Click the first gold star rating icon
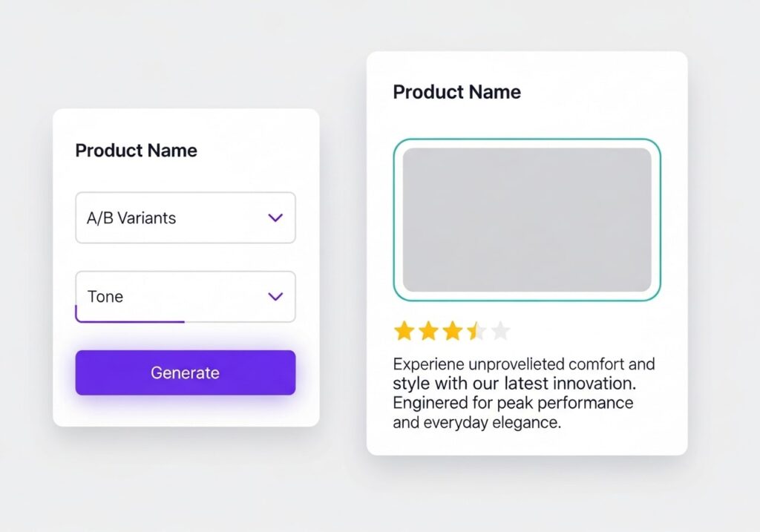 pos(405,331)
